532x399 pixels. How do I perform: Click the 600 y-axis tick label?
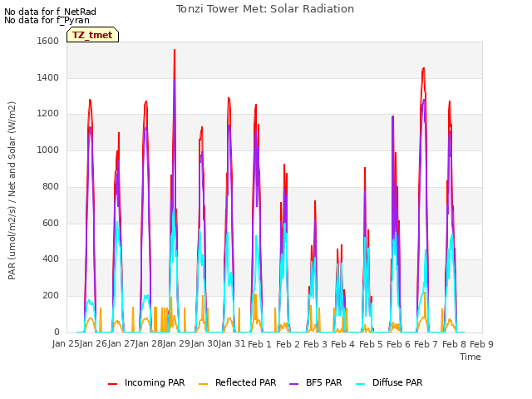[51, 223]
